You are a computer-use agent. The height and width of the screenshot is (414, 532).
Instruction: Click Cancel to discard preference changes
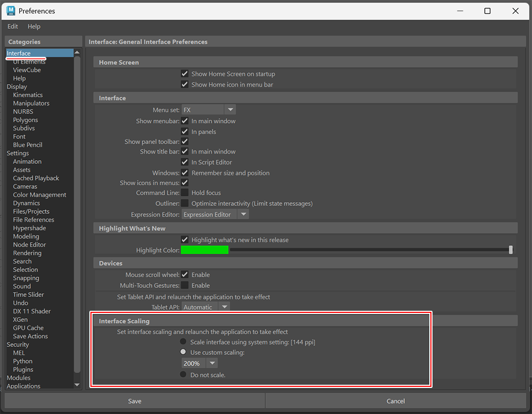point(396,401)
